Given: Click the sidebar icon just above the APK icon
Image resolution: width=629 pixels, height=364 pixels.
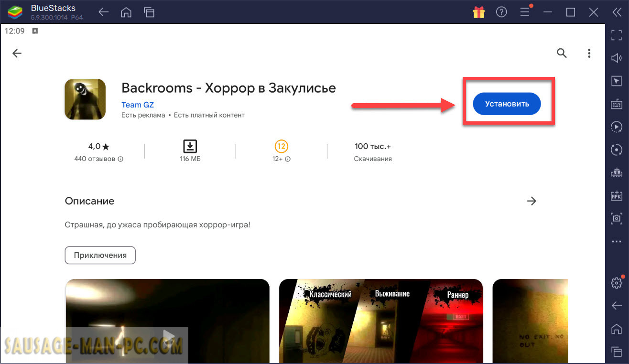Looking at the screenshot, I should point(617,172).
